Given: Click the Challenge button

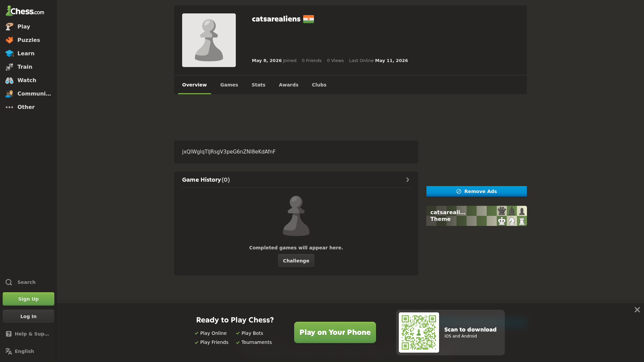Looking at the screenshot, I should point(296,261).
